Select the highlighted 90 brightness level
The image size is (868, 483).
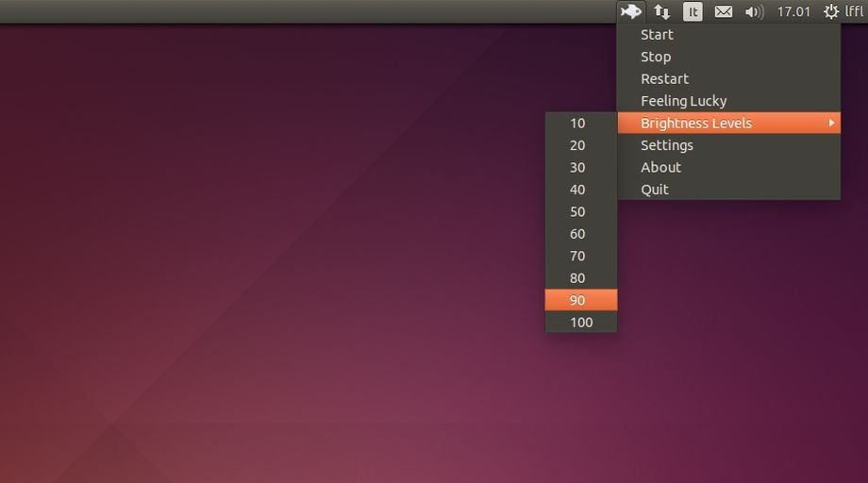pyautogui.click(x=580, y=300)
